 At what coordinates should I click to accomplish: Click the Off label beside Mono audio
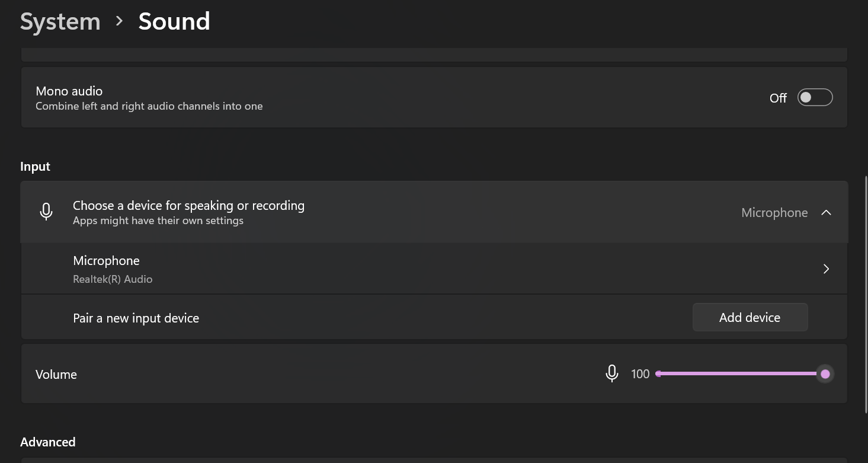click(778, 98)
